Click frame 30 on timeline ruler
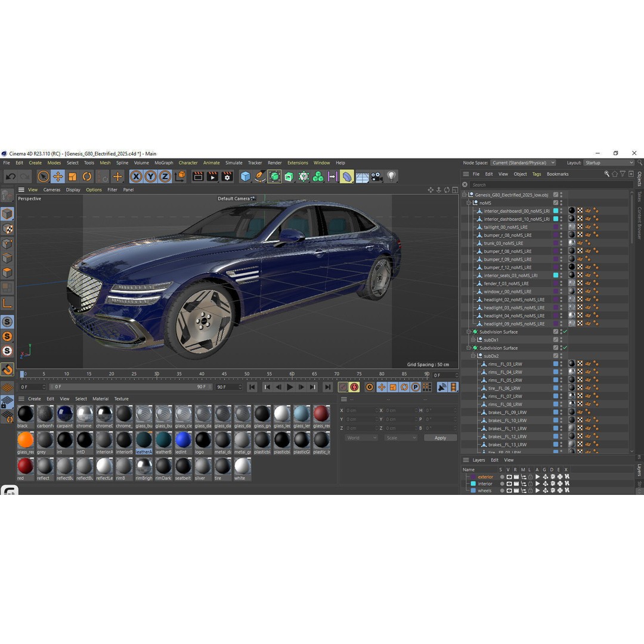 156,374
